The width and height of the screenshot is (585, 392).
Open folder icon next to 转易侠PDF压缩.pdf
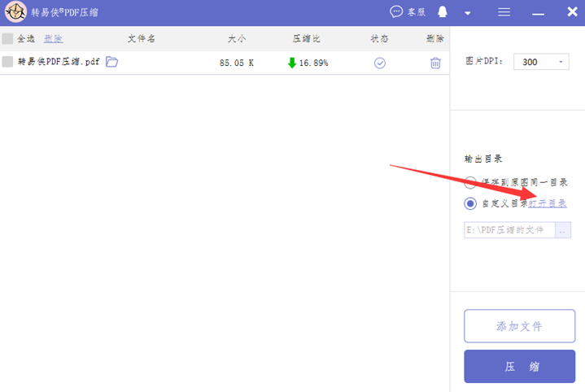click(x=111, y=62)
